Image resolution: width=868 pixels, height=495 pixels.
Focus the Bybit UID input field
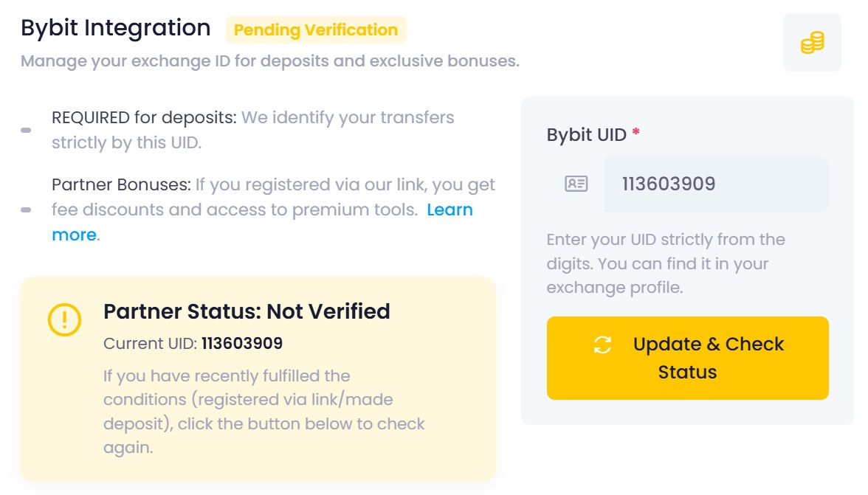716,184
